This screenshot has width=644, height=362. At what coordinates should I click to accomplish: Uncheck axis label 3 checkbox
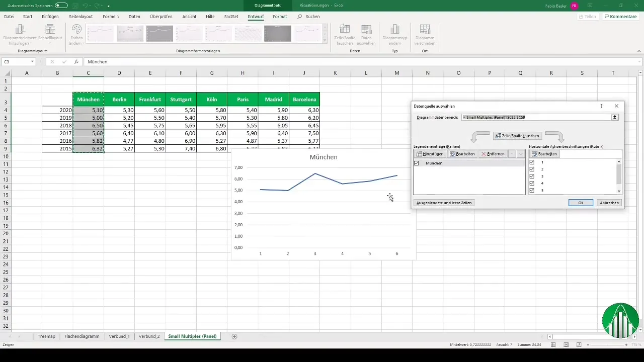tap(532, 176)
